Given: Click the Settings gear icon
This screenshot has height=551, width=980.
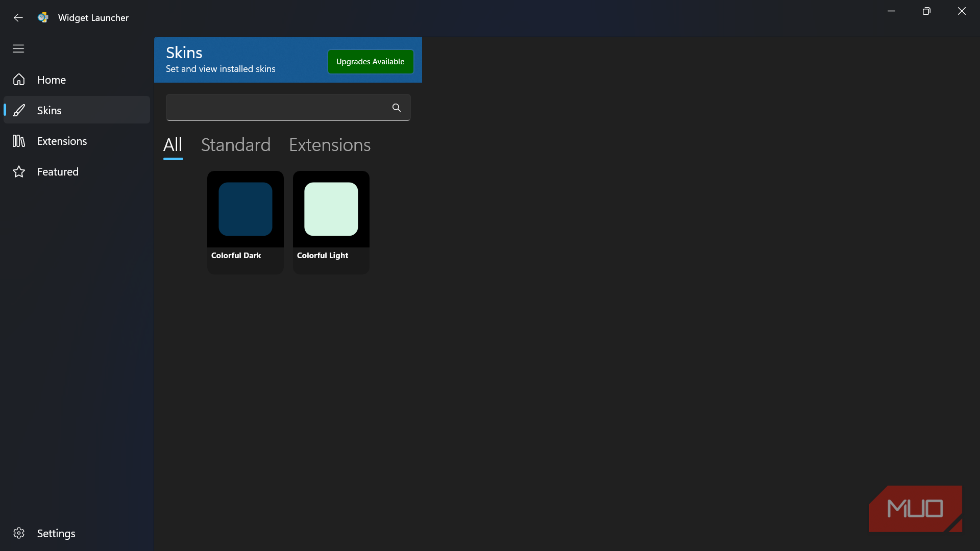Looking at the screenshot, I should click(19, 533).
